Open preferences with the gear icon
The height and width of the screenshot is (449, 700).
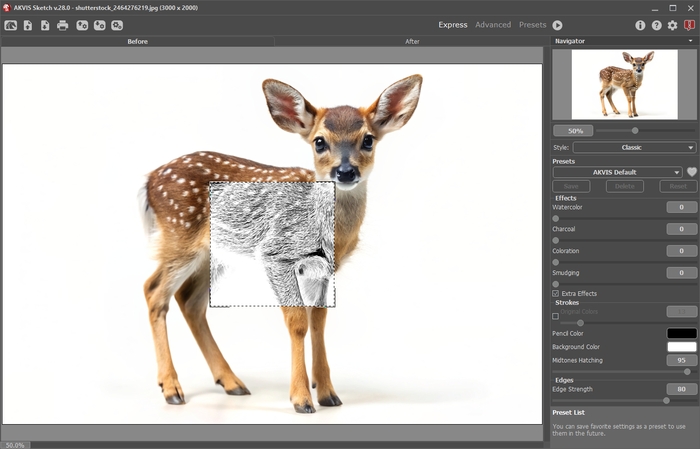672,25
